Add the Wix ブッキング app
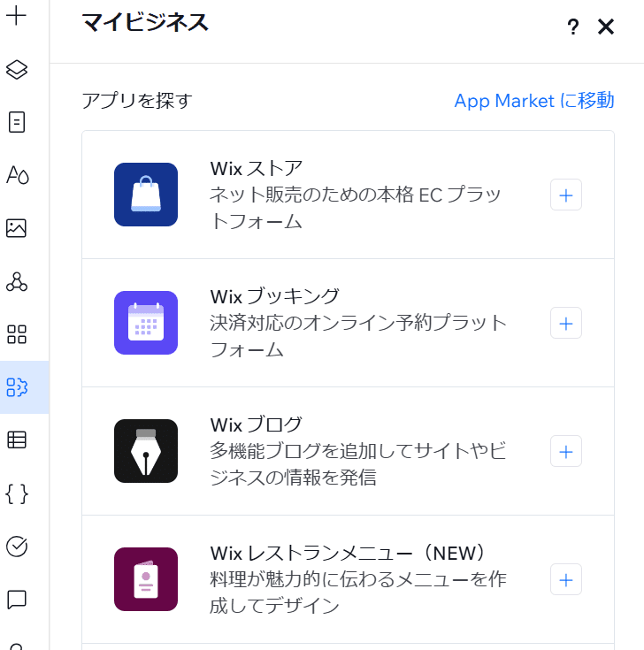 [566, 323]
